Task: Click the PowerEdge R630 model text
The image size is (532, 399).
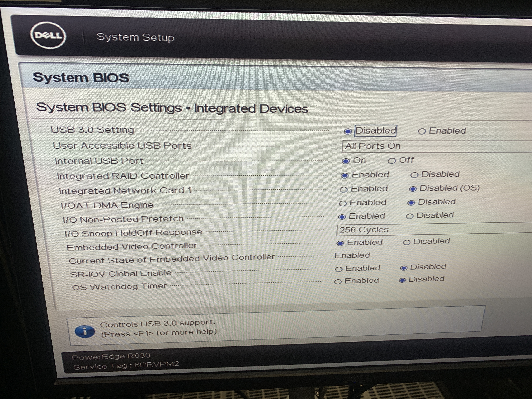Action: (x=111, y=356)
